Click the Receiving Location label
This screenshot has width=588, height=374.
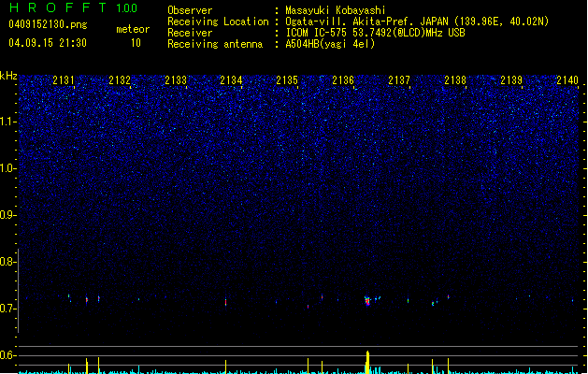click(x=218, y=22)
